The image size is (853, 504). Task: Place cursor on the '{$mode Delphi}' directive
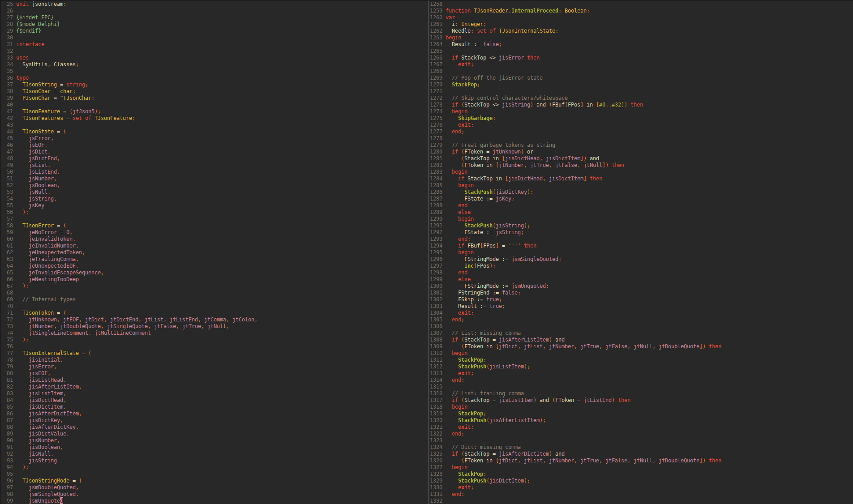pyautogui.click(x=38, y=24)
